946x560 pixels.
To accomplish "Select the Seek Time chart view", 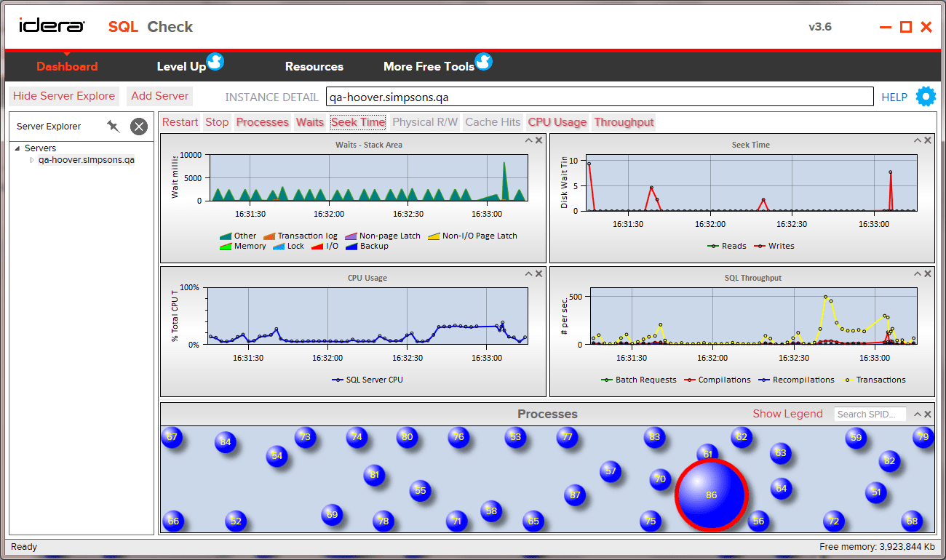I will click(357, 122).
